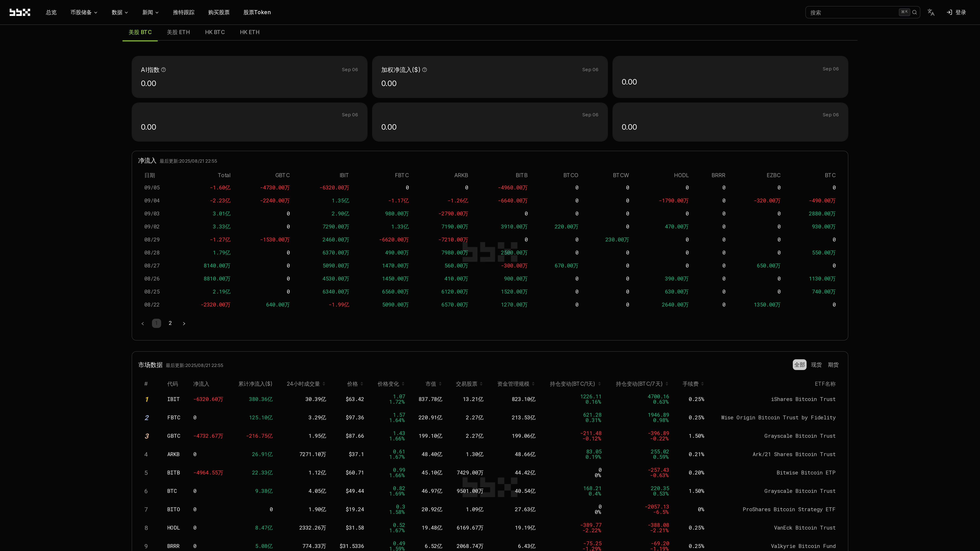Select the 期货 market filter
The height and width of the screenshot is (551, 980).
point(833,365)
